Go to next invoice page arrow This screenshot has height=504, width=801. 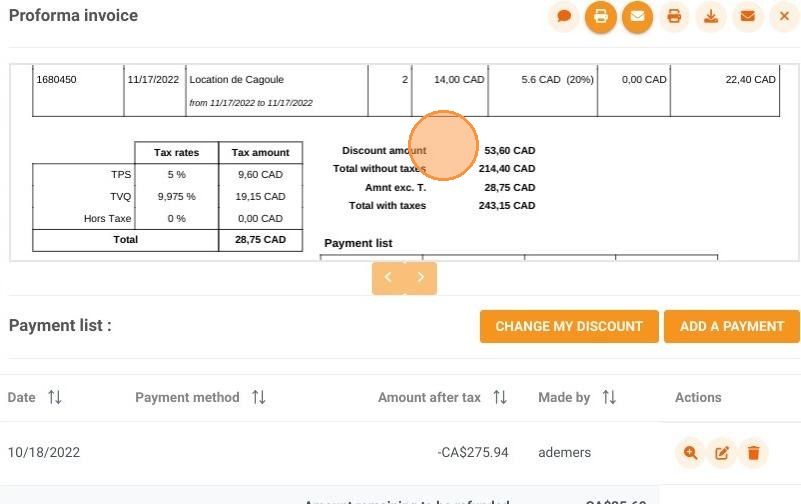click(421, 277)
